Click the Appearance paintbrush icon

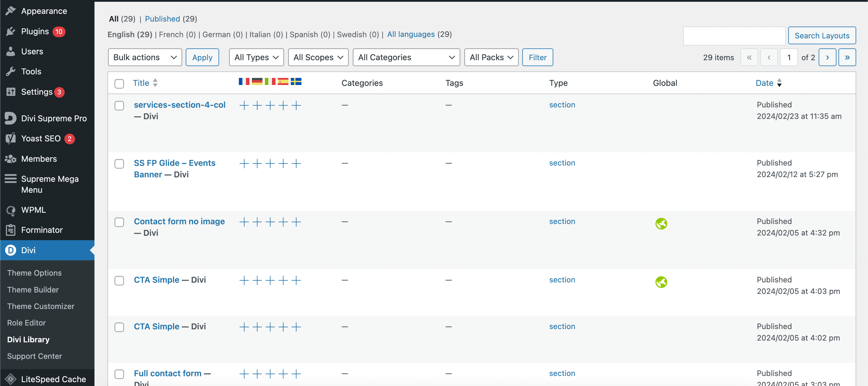click(11, 11)
